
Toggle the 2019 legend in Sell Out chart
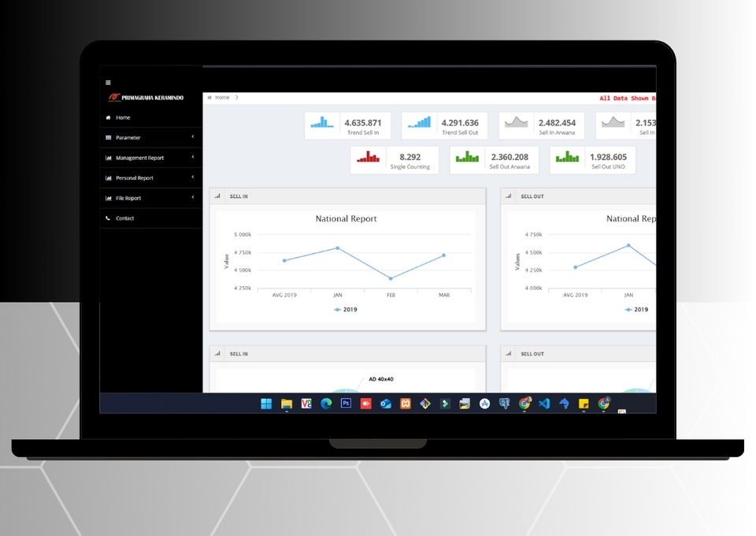pos(636,310)
